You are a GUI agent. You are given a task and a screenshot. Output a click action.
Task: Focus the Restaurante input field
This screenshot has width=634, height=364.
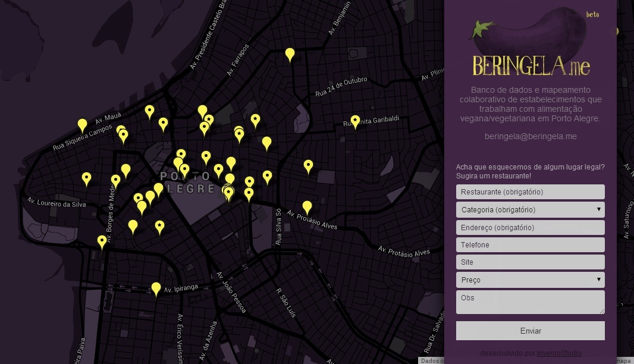(530, 192)
